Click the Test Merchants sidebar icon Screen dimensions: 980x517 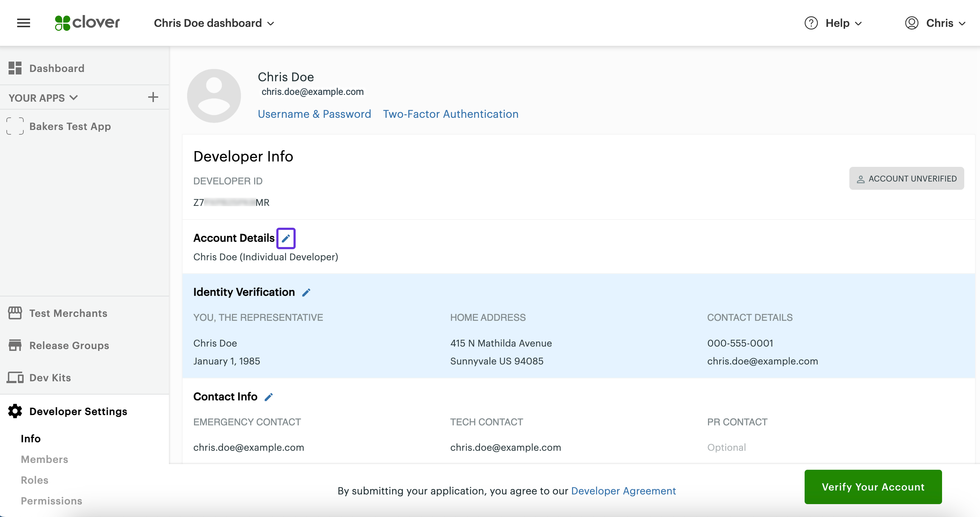click(15, 313)
